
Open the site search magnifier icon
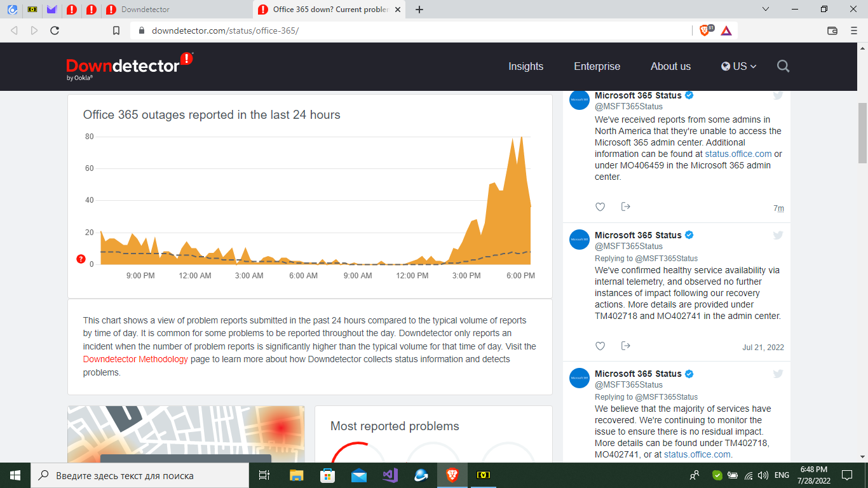tap(783, 66)
